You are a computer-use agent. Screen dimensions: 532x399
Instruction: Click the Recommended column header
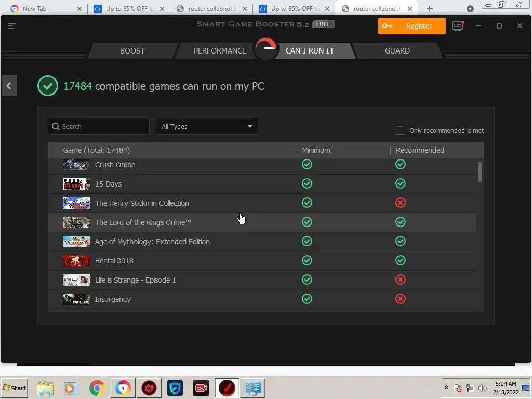[420, 150]
